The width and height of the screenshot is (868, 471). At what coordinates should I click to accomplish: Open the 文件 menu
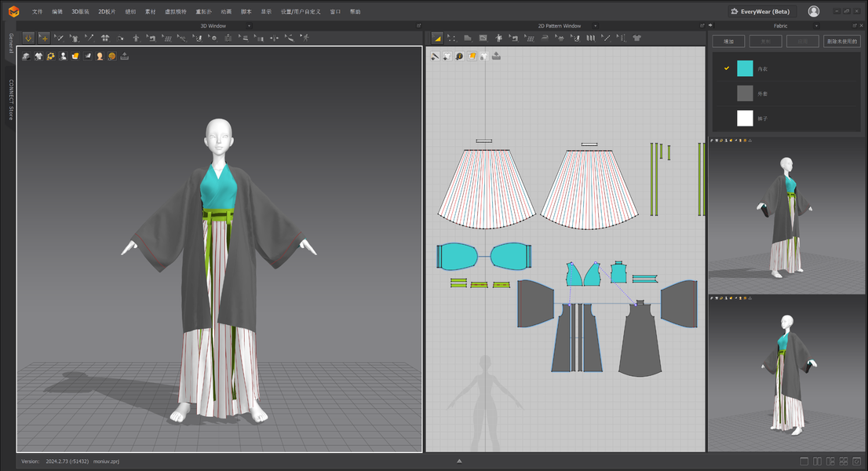pos(38,12)
